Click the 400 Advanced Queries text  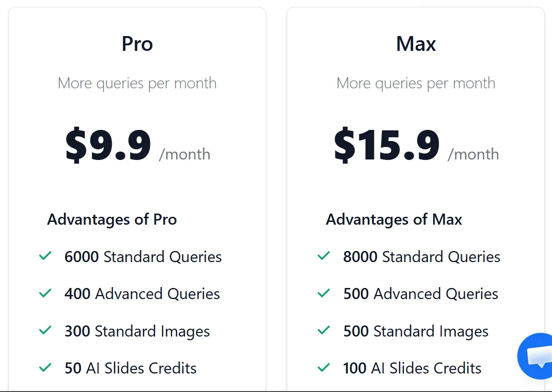tap(142, 294)
